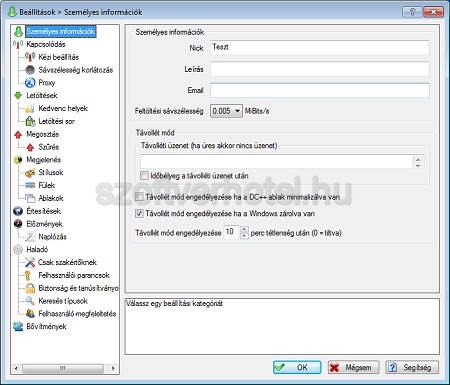Click the Biztonság és tanúsítványok padlock icon
450x385 pixels.
30,288
